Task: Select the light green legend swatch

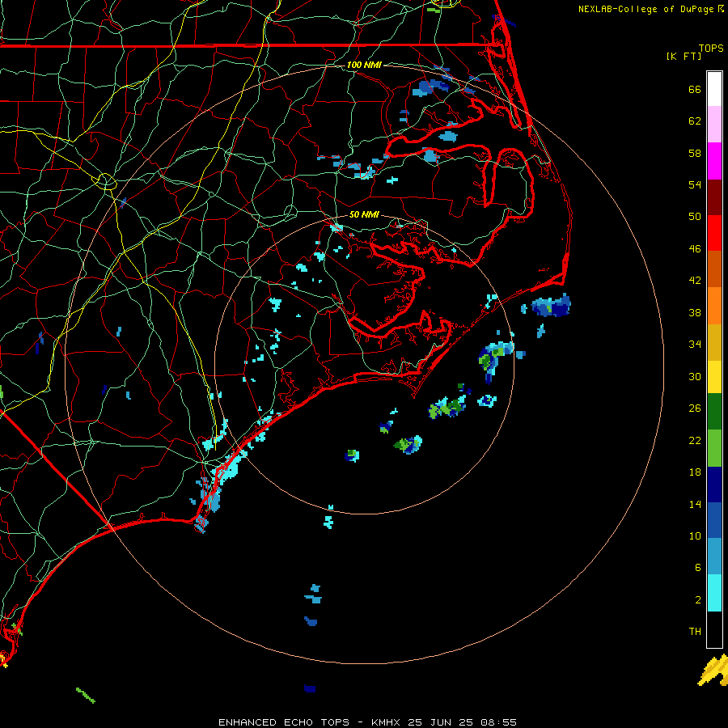Action: pos(714,447)
